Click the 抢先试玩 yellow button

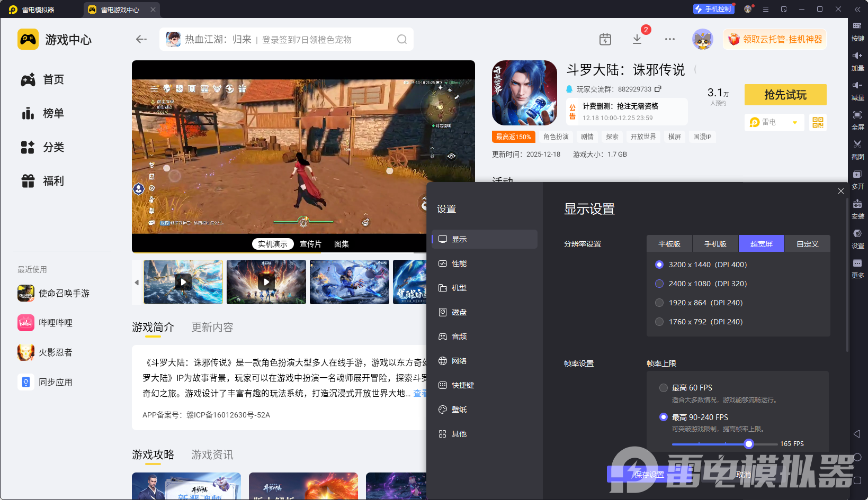coord(785,95)
